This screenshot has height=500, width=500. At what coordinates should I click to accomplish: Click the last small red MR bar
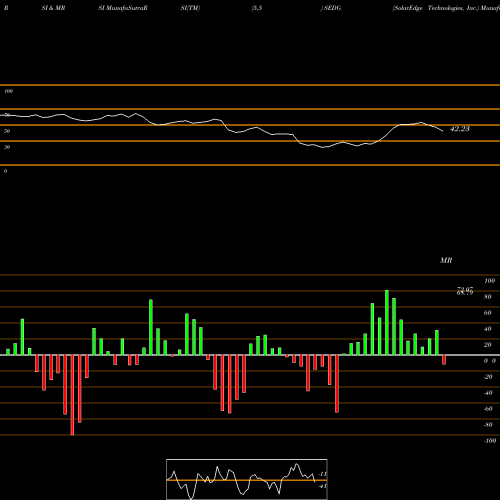coord(444,360)
